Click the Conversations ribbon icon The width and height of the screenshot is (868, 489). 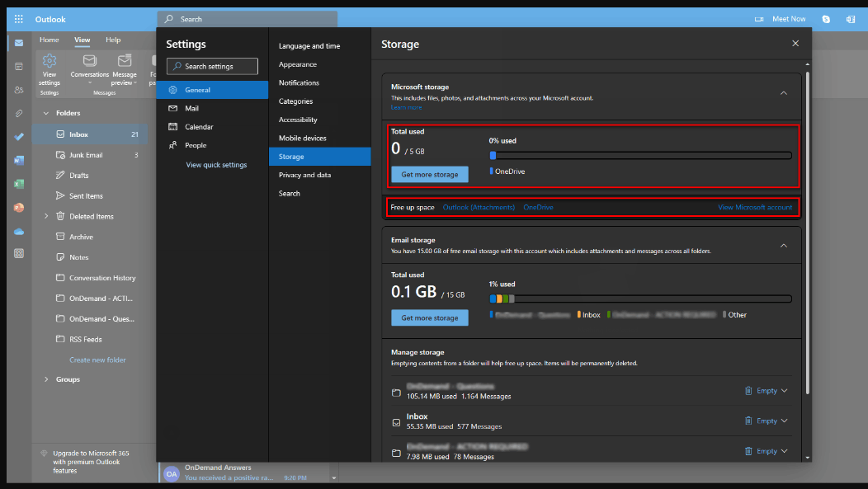click(90, 60)
